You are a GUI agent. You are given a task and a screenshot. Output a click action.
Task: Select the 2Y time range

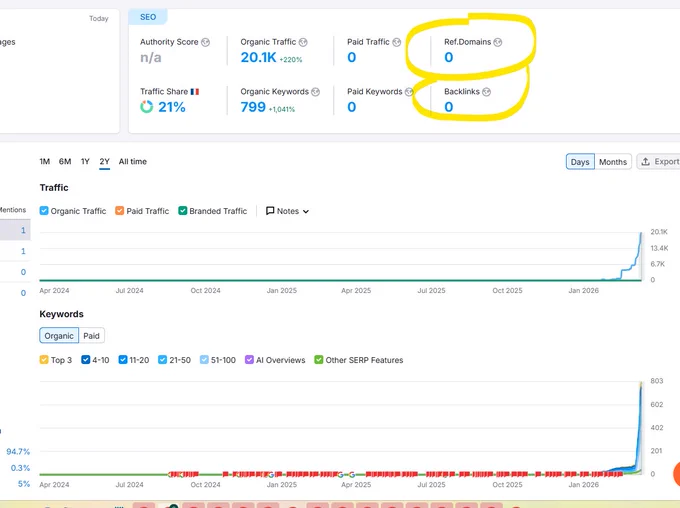click(105, 161)
